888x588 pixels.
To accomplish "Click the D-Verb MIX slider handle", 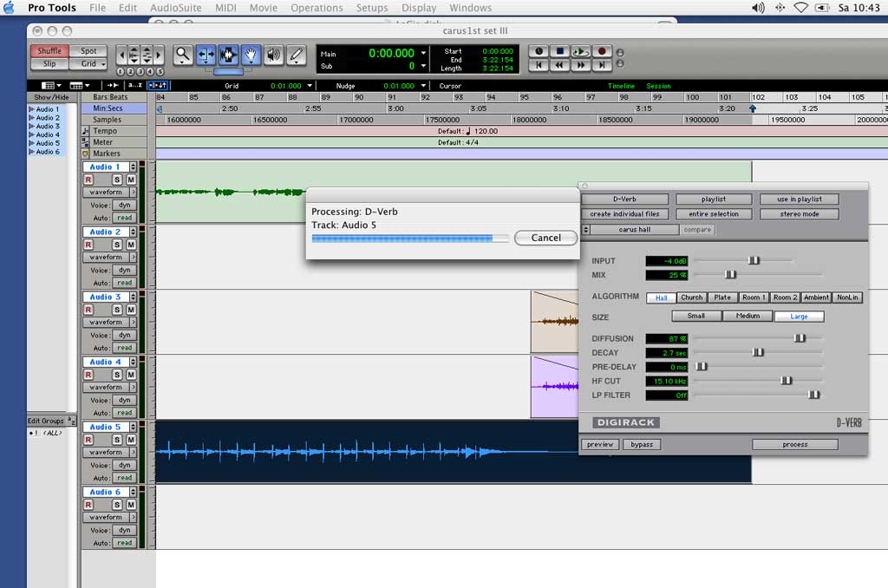I will point(730,275).
